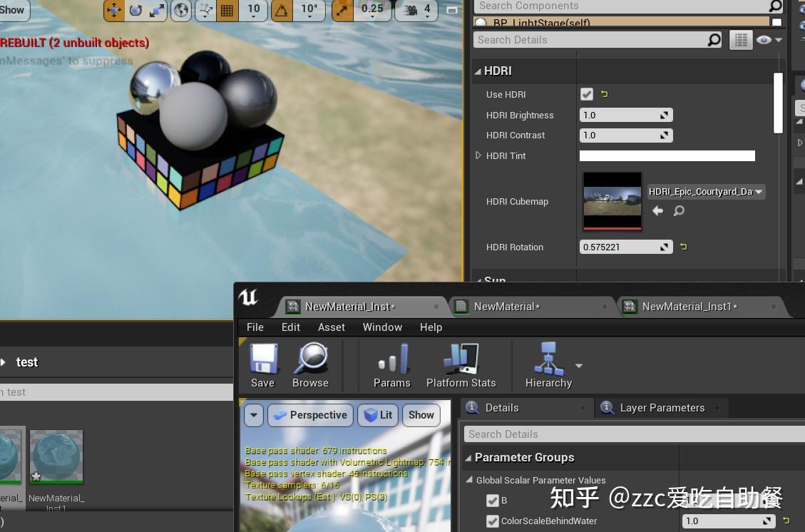This screenshot has height=532, width=805.
Task: Toggle rotation snapping angle icon
Action: pyautogui.click(x=282, y=10)
